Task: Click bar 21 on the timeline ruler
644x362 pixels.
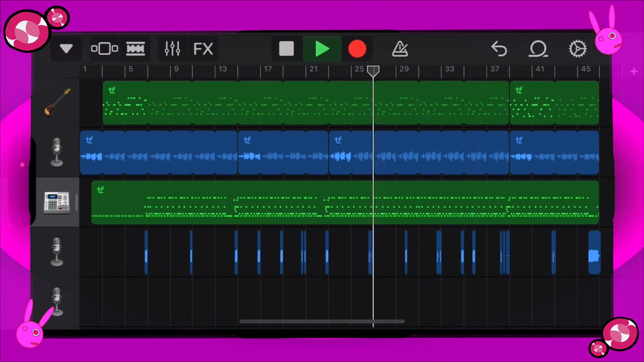Action: click(x=313, y=69)
